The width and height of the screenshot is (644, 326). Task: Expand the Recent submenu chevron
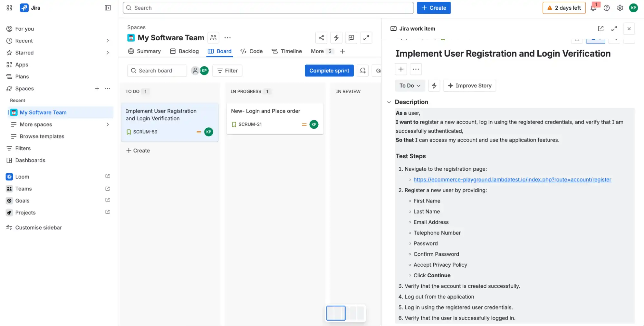click(108, 41)
